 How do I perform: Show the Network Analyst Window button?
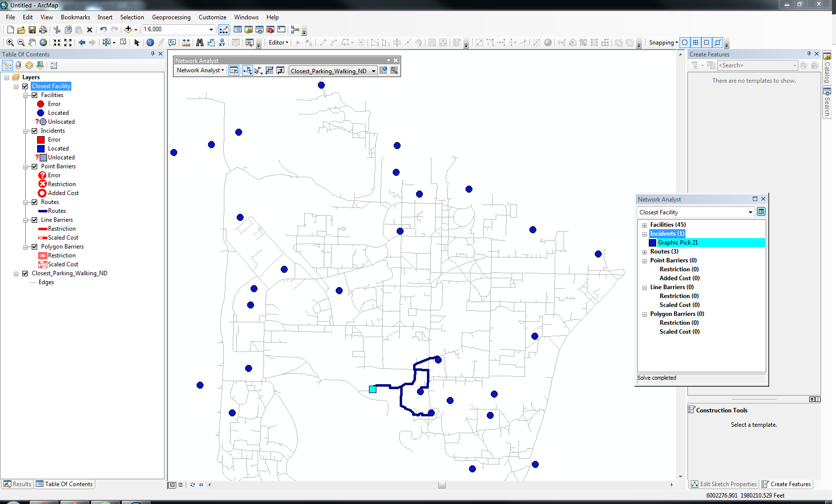tap(234, 71)
